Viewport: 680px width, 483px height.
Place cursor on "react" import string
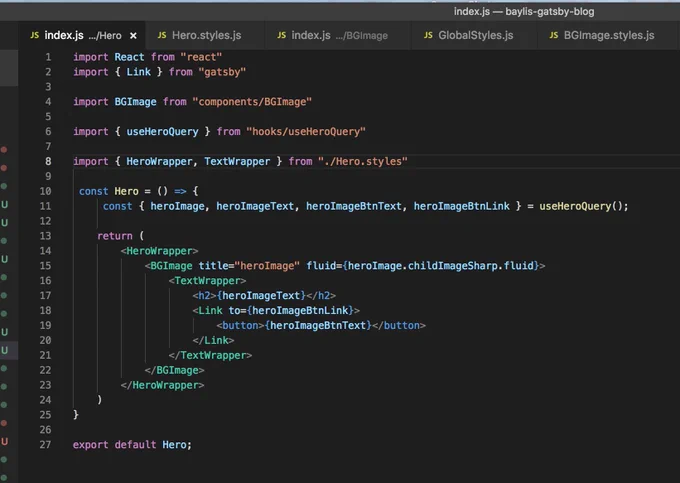[x=201, y=57]
